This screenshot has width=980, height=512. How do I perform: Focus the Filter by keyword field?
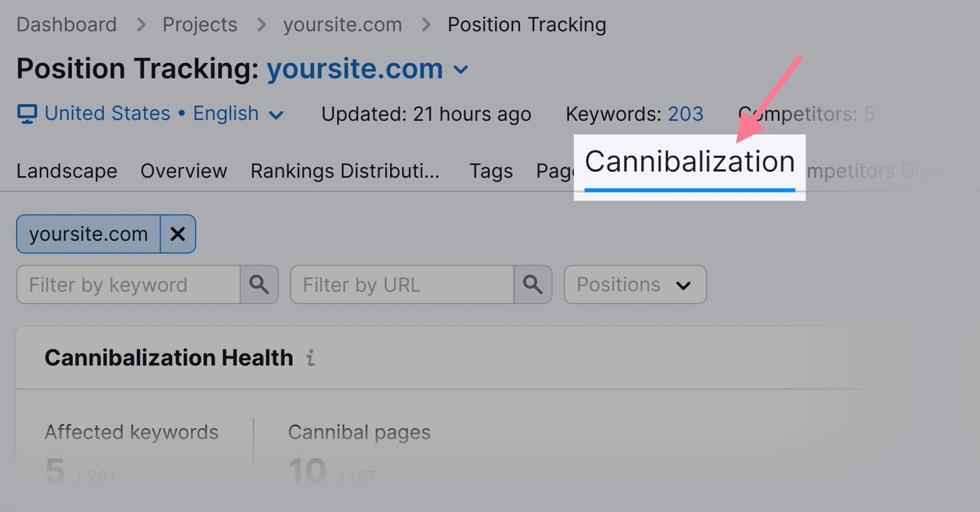(x=129, y=284)
